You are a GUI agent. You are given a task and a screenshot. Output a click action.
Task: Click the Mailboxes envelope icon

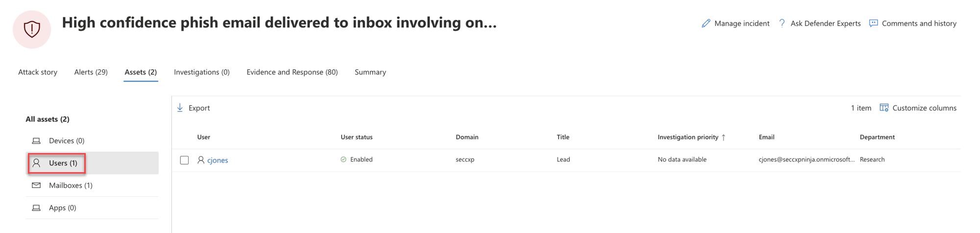click(x=36, y=185)
